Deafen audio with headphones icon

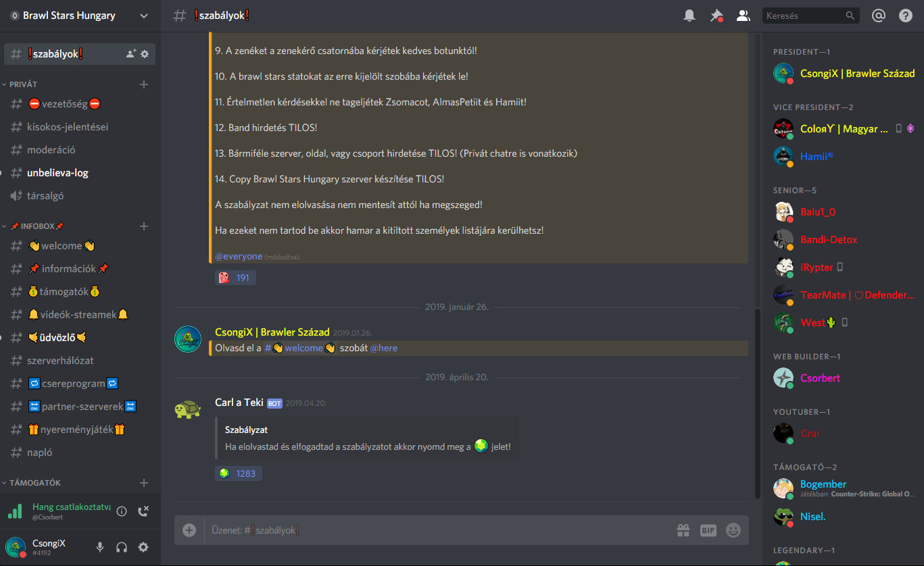tap(122, 547)
